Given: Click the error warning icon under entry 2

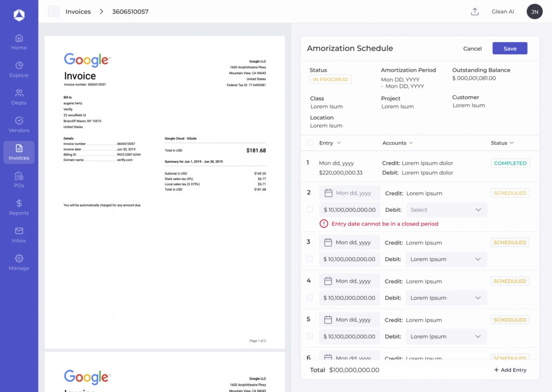Looking at the screenshot, I should tap(323, 223).
